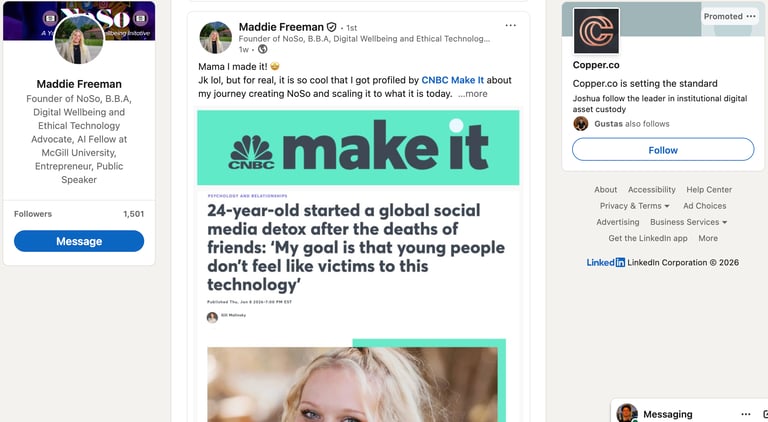This screenshot has width=768, height=422.
Task: Click Maddie Freeman's post avatar photo
Action: (x=216, y=37)
